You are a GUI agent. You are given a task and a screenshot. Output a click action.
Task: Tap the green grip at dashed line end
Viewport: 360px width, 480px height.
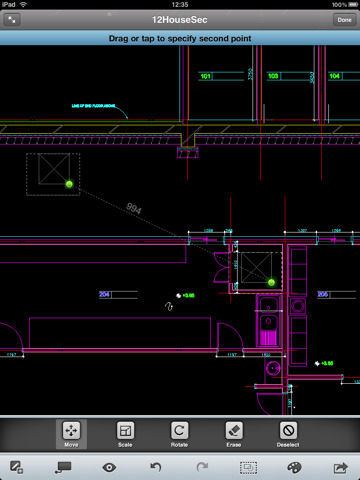(x=271, y=283)
